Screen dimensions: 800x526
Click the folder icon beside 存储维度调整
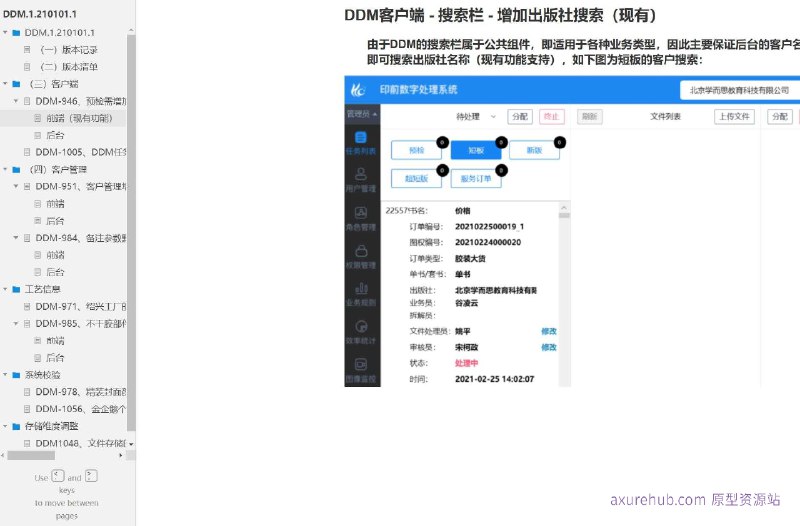coord(16,426)
